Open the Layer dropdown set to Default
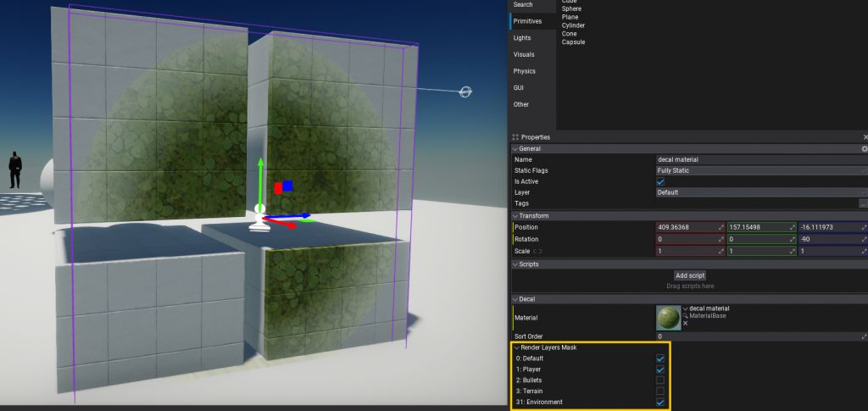Image resolution: width=868 pixels, height=411 pixels. 760,192
